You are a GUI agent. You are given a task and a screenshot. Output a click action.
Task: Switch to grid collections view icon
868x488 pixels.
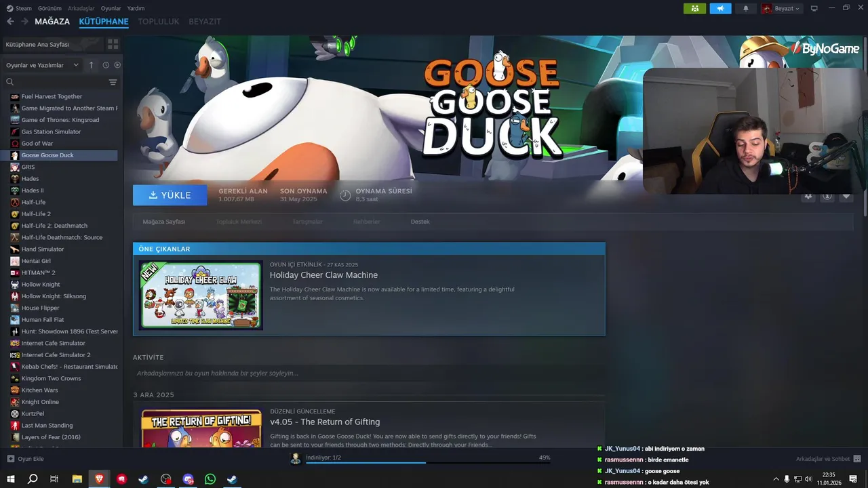click(x=113, y=44)
